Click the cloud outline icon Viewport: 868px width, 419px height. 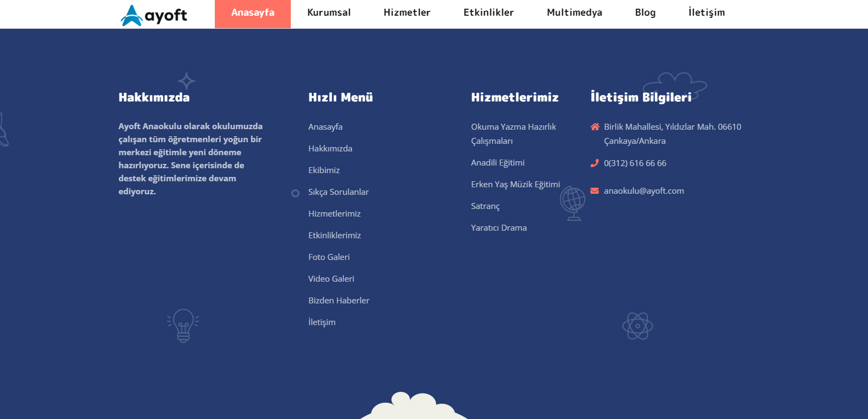click(x=675, y=84)
